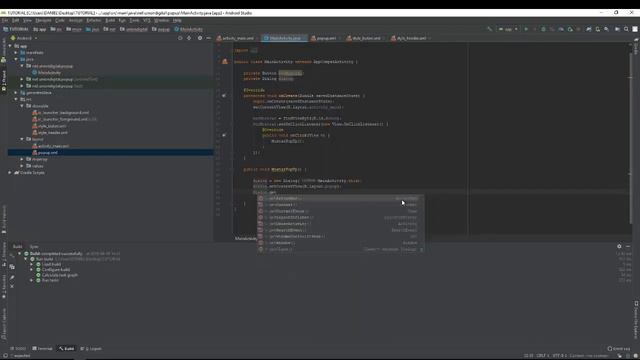Click the Search Everywhere magnifier icon

pyautogui.click(x=626, y=29)
